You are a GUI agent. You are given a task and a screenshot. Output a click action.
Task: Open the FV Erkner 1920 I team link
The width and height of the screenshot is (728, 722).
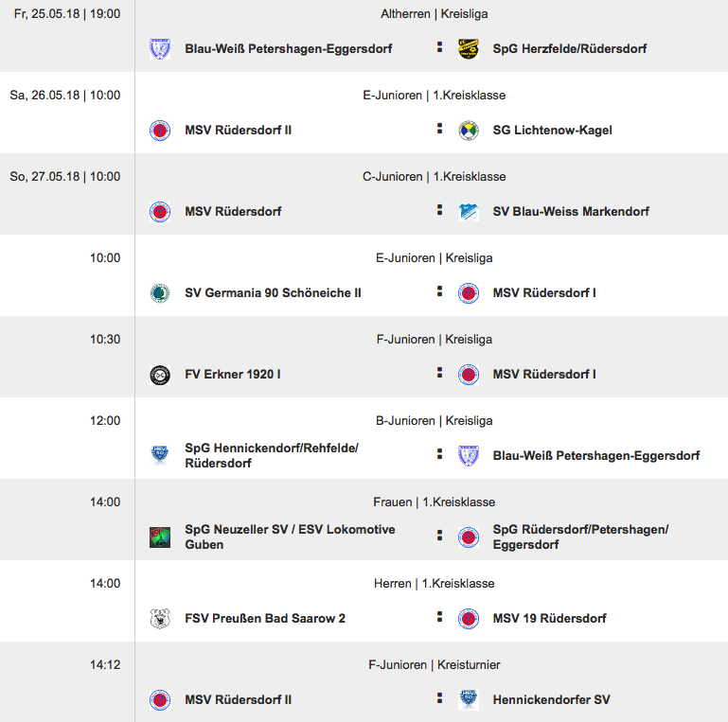[x=232, y=375]
